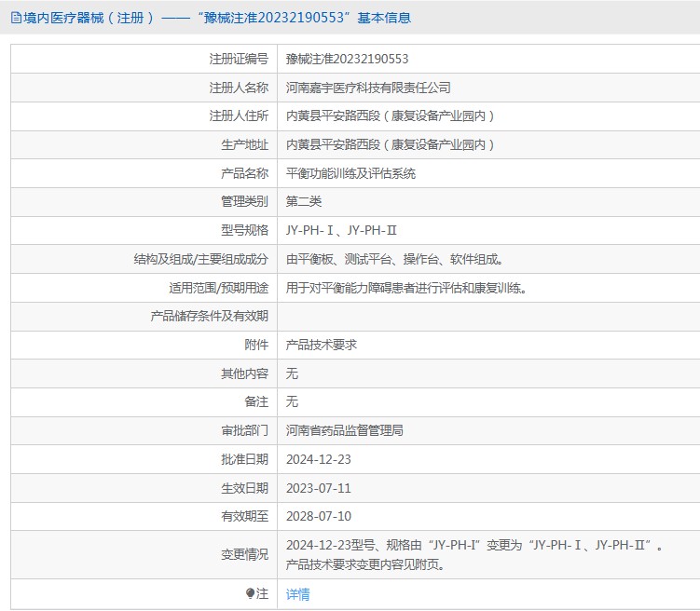Select product name 平衡功能训练及评估系统
Image resolution: width=700 pixels, height=611 pixels.
[x=350, y=173]
